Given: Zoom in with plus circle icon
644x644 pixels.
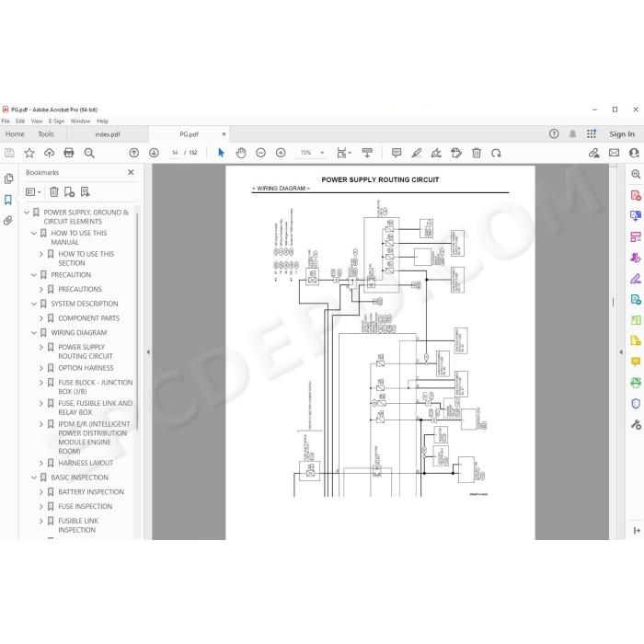Looking at the screenshot, I should click(x=281, y=153).
